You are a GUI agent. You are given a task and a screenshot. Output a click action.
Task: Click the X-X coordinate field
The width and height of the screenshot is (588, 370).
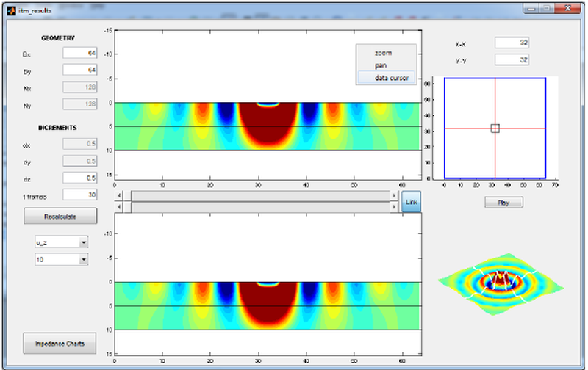click(x=512, y=43)
